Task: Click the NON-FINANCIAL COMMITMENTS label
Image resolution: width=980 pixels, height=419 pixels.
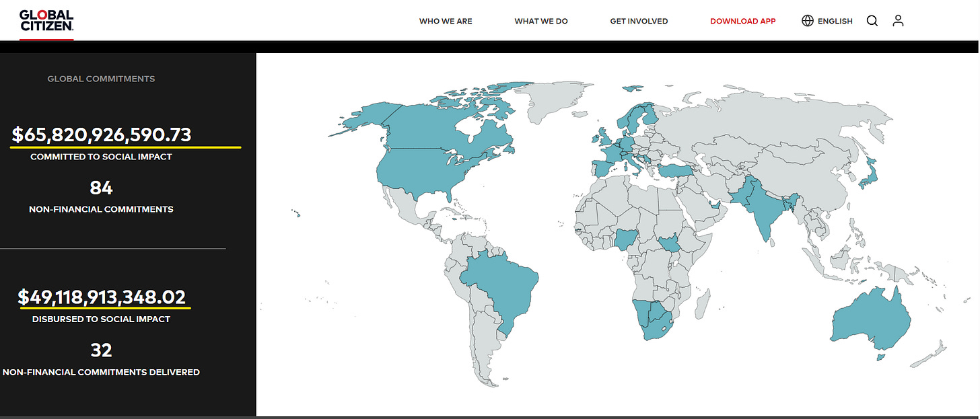Action: tap(101, 209)
